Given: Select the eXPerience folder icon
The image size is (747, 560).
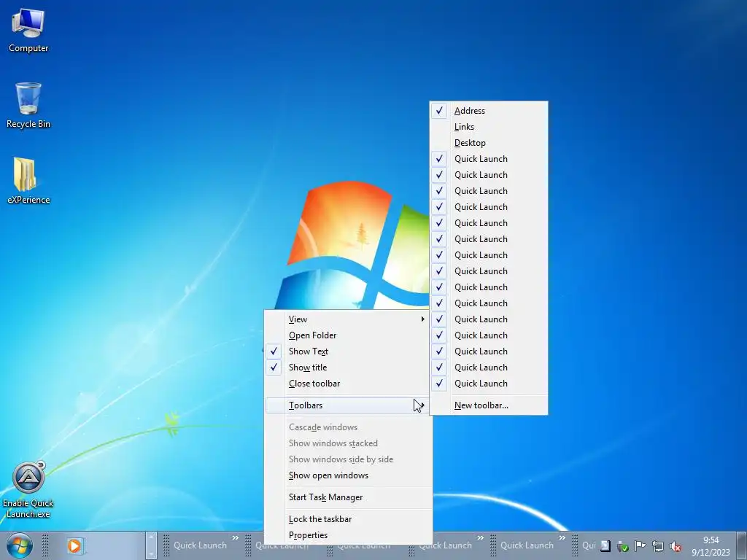Looking at the screenshot, I should pyautogui.click(x=28, y=181).
